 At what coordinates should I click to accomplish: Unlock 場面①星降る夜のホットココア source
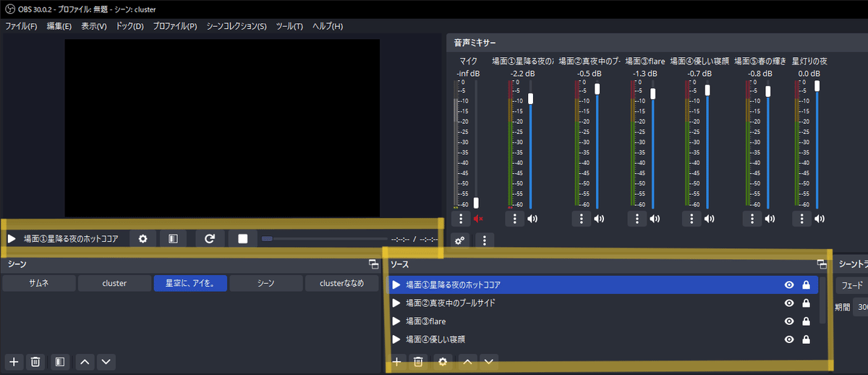806,285
